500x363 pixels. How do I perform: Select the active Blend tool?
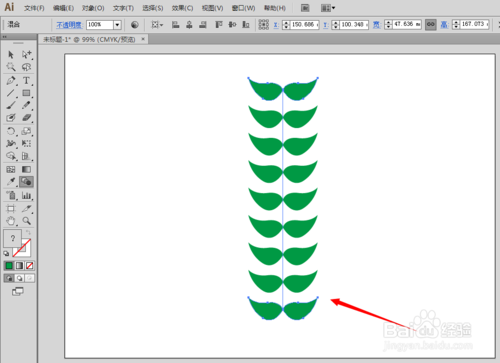[x=26, y=182]
